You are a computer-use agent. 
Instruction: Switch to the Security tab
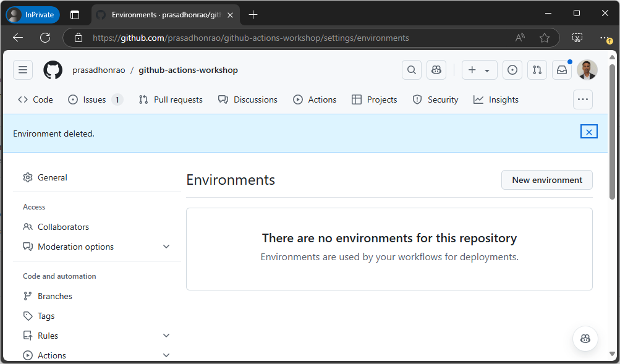[x=435, y=99]
